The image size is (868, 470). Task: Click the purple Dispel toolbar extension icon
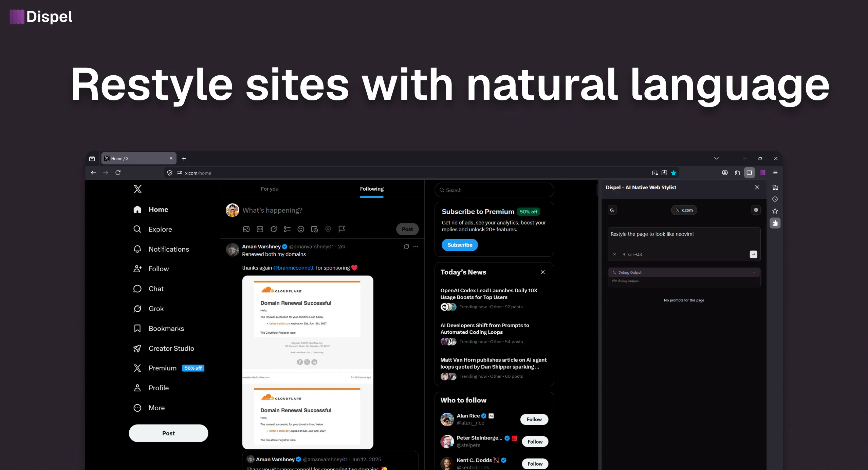762,173
